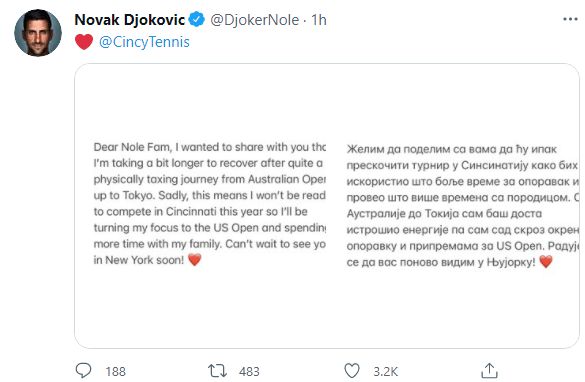Like the tweet with heart icon

351,371
